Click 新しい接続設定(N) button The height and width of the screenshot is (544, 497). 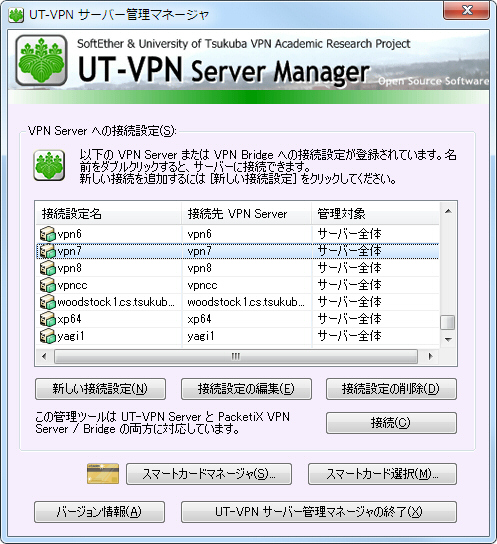click(x=100, y=389)
